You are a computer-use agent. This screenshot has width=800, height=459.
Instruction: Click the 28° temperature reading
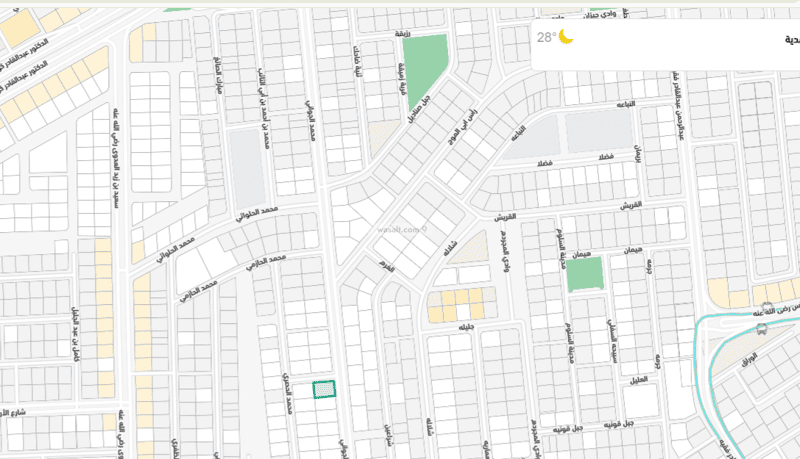[x=546, y=37]
